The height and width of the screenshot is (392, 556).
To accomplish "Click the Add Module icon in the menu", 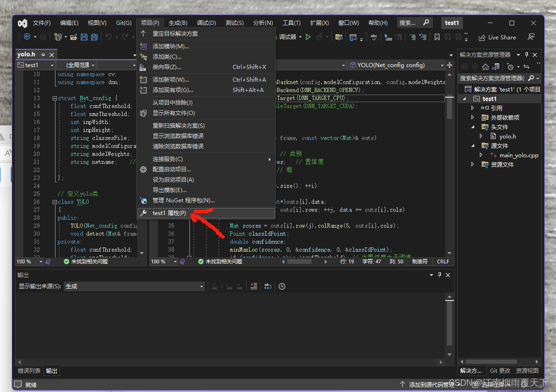I will (143, 46).
